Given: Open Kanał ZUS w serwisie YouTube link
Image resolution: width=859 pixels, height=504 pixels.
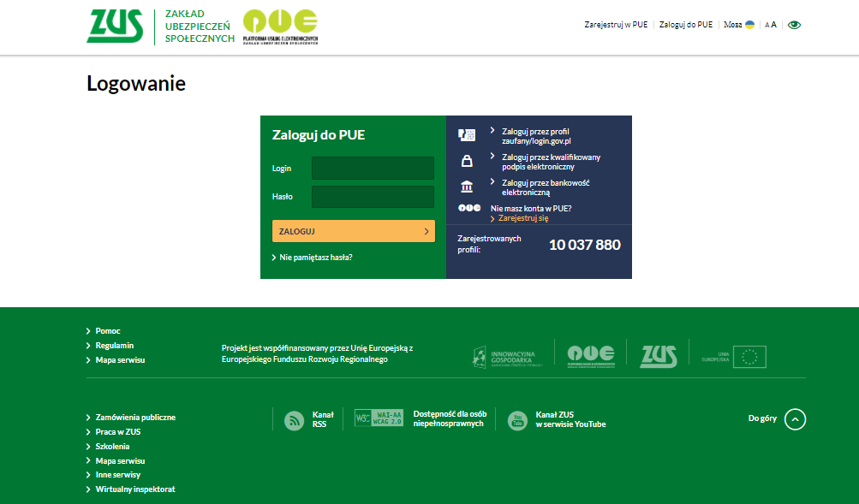Looking at the screenshot, I should [570, 419].
